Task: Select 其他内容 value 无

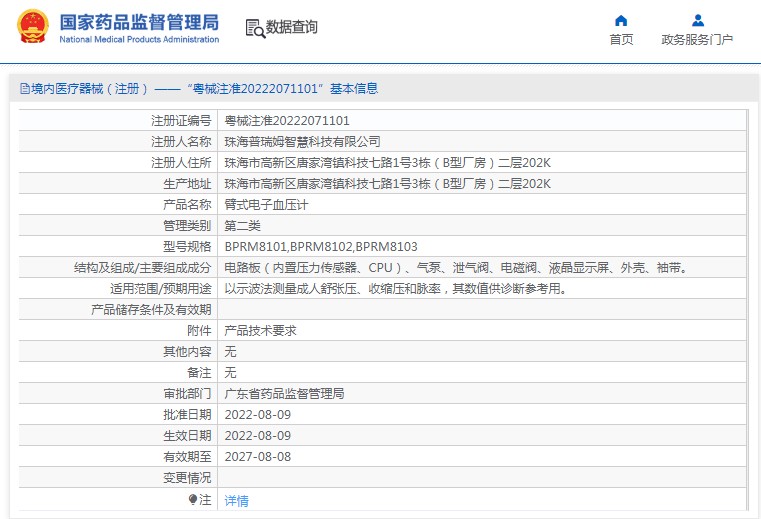Action: pyautogui.click(x=230, y=352)
